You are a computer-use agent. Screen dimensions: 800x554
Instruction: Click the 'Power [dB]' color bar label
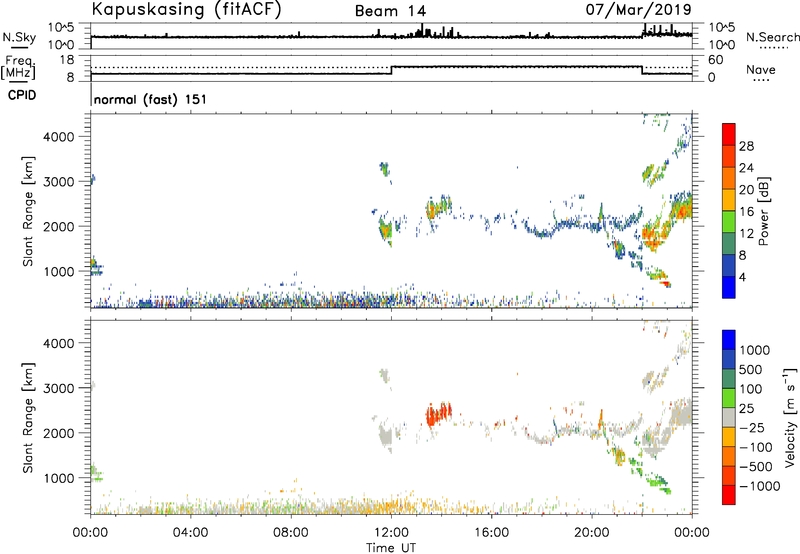tap(764, 211)
